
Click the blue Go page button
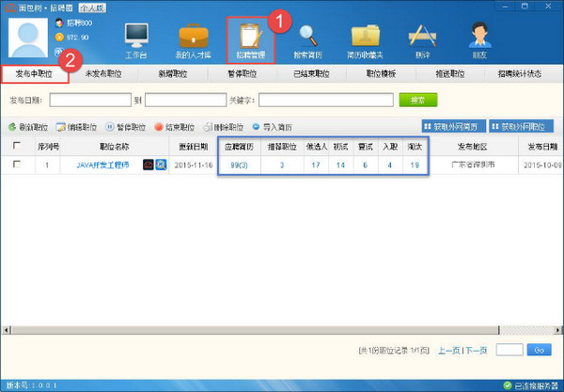click(x=539, y=350)
